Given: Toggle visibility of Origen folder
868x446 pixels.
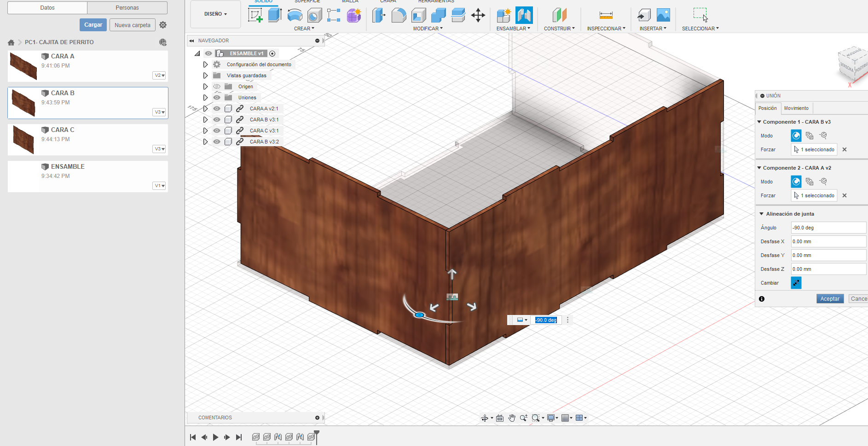Looking at the screenshot, I should [217, 86].
